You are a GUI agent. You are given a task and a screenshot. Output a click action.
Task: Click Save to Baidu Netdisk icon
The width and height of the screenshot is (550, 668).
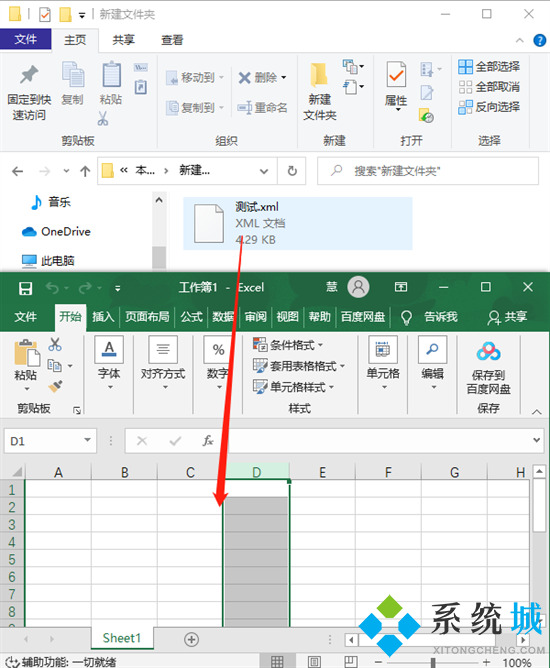click(x=489, y=352)
